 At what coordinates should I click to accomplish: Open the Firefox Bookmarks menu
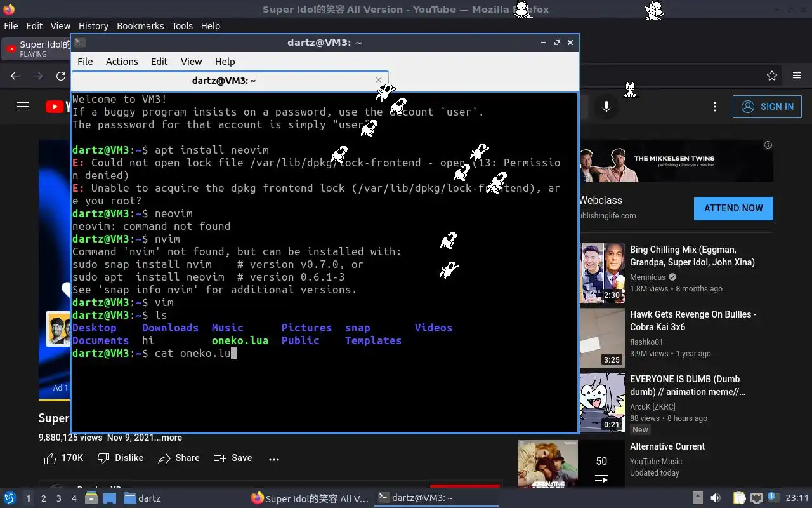pos(140,26)
